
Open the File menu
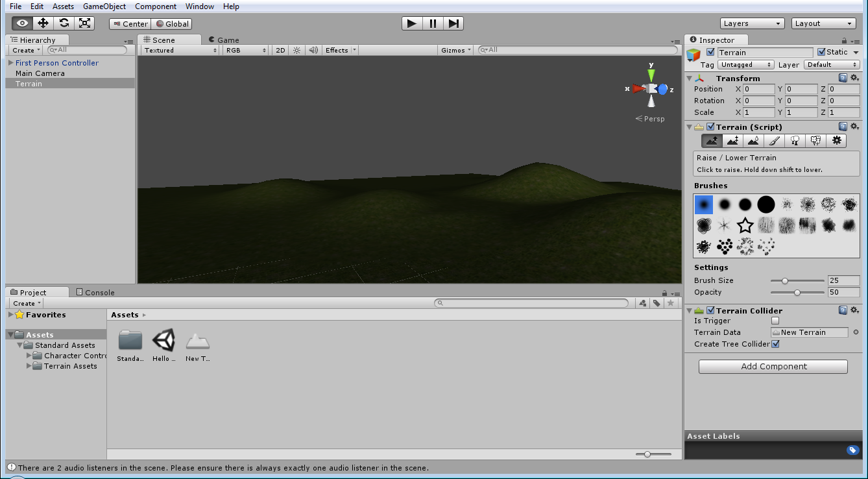pyautogui.click(x=16, y=6)
